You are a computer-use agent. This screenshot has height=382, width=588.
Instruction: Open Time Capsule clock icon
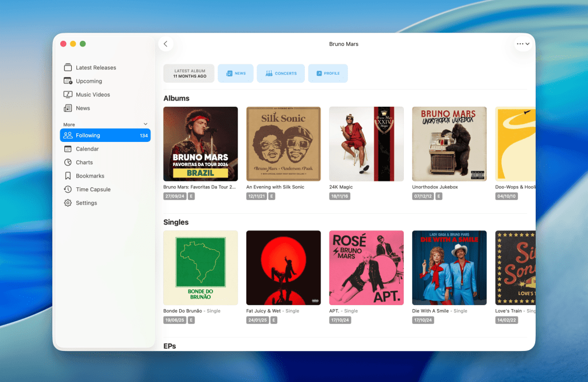[68, 190]
